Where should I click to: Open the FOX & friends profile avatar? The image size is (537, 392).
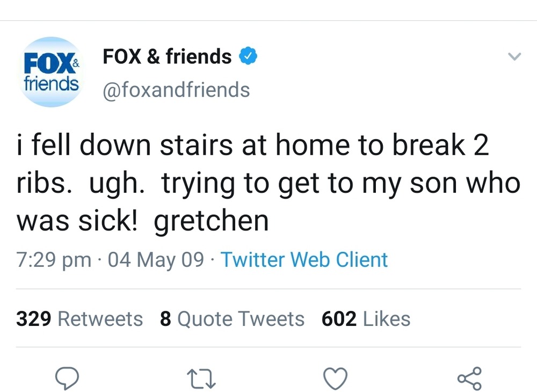coord(51,71)
